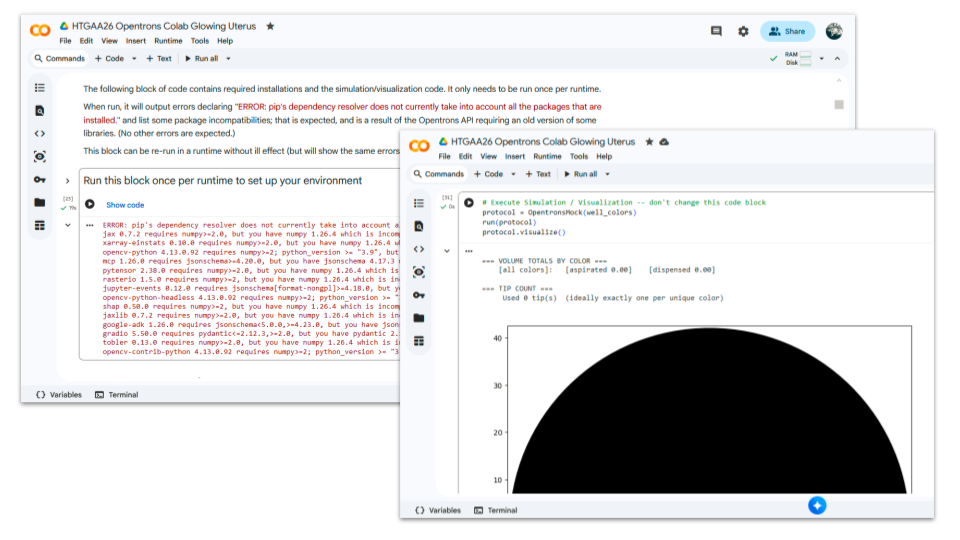This screenshot has width=960, height=540.
Task: Open Insert menu in front window
Action: 515,157
